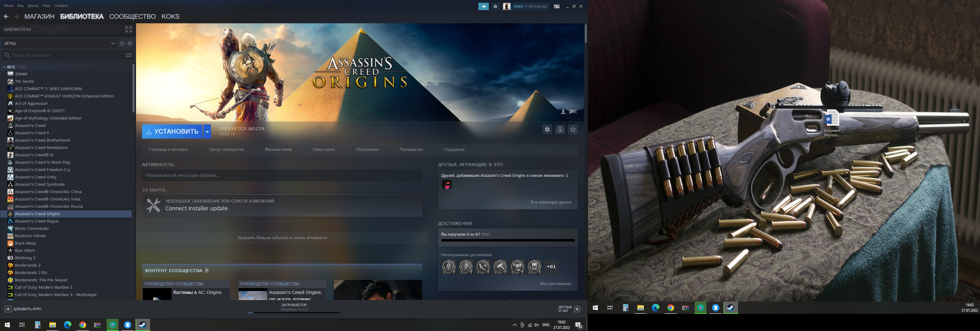Expand the KOKS account dropdown
Viewport: 980px width, 331px height.
tap(526, 6)
